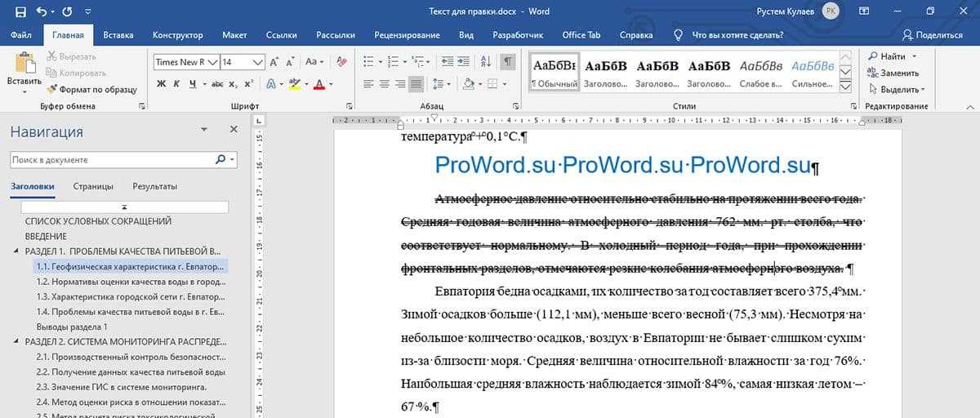This screenshot has height=418, width=980.
Task: Click the Поделиться share button
Action: click(x=932, y=35)
